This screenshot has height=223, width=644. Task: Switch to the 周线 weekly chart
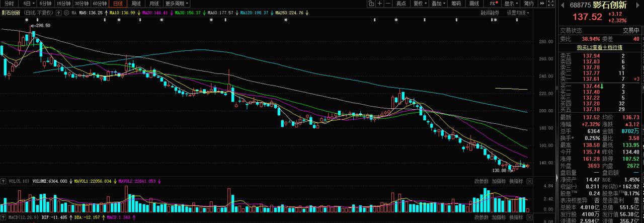click(136, 4)
